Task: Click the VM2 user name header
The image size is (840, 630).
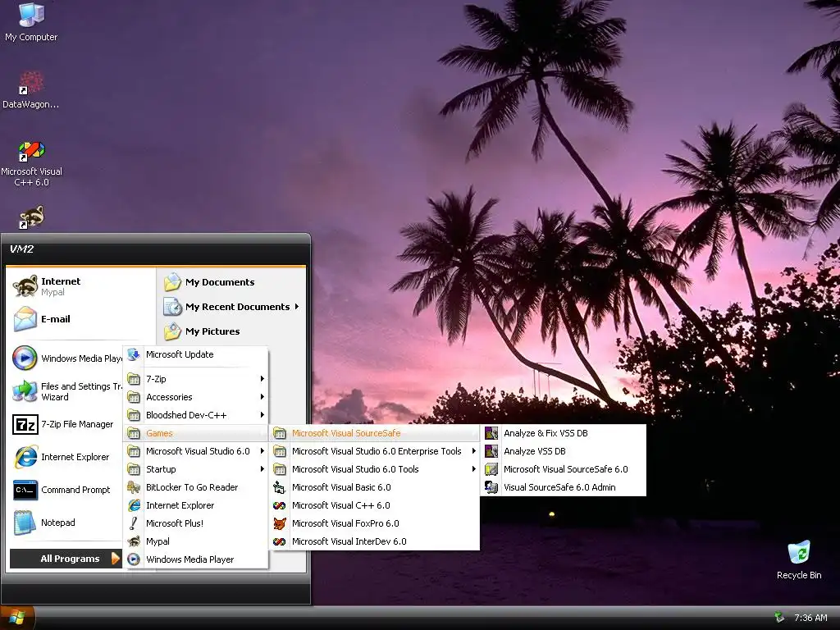Action: click(21, 249)
